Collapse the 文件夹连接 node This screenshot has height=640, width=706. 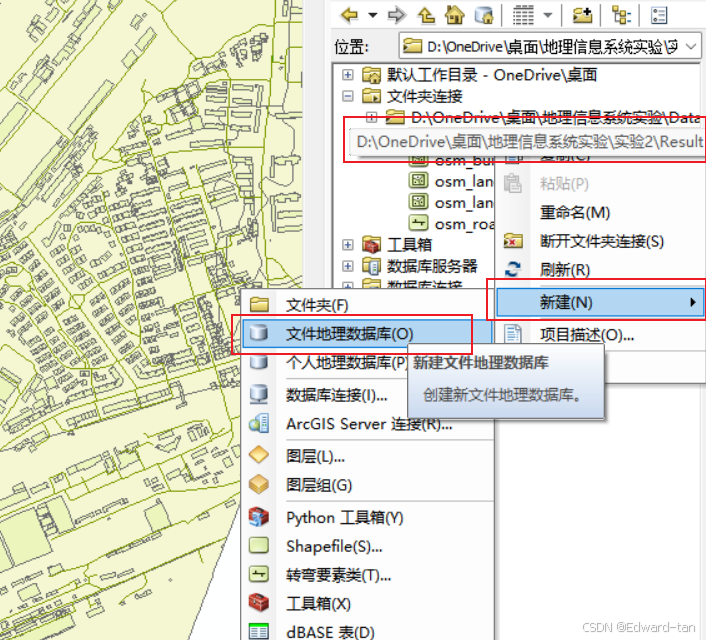point(348,96)
